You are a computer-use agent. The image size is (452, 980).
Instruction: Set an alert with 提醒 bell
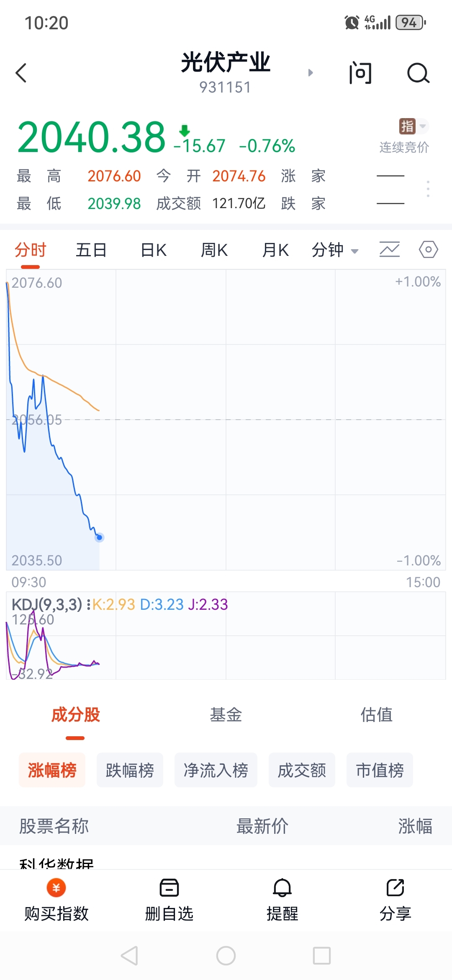(282, 887)
